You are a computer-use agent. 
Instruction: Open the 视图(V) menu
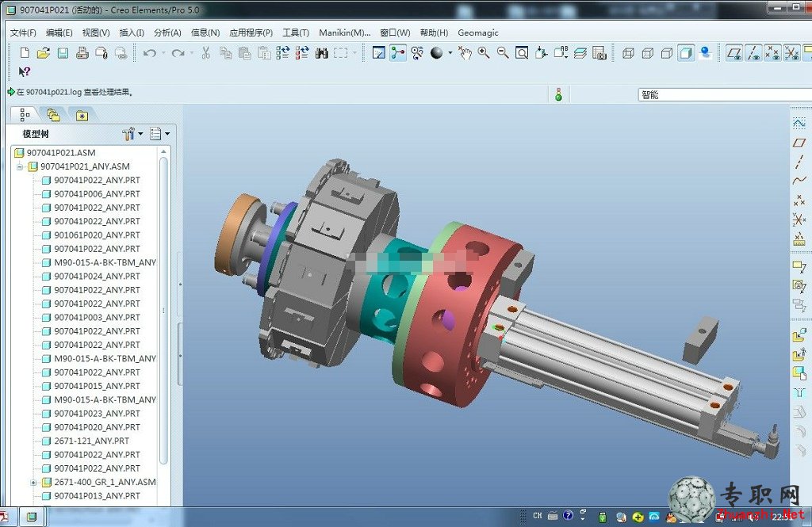click(96, 33)
